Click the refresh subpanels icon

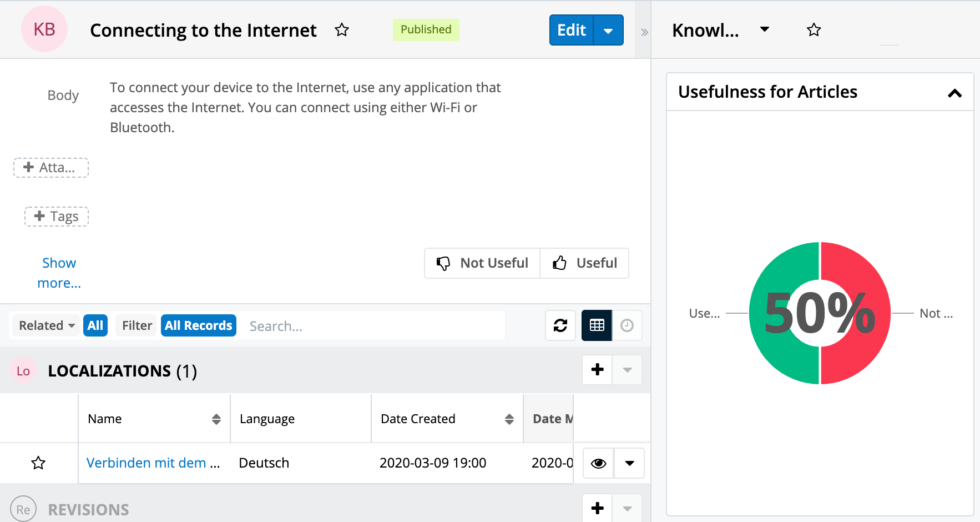coord(560,325)
